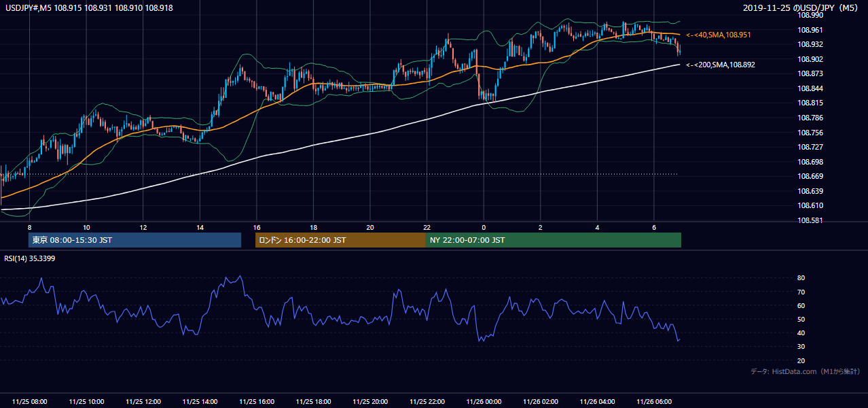The image size is (868, 408).
Task: Click price axis value 108.873
Action: pyautogui.click(x=810, y=73)
